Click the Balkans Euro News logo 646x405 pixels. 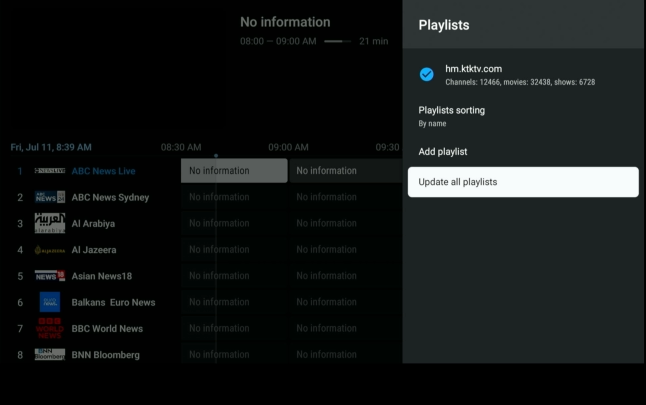click(x=50, y=302)
